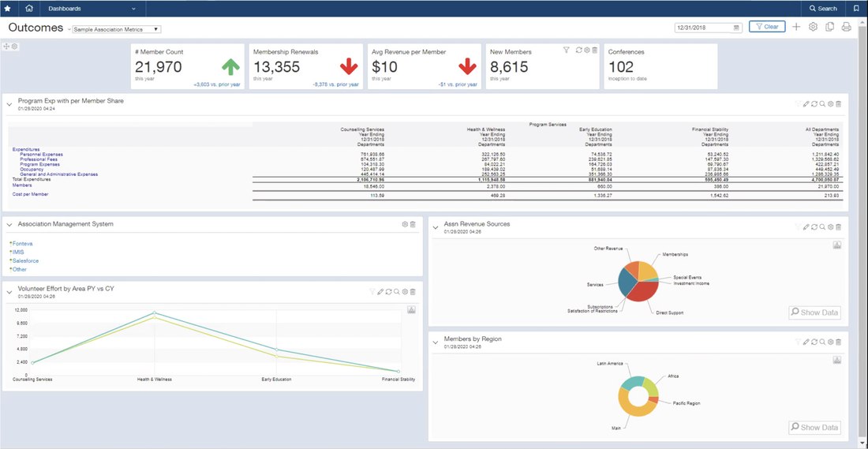Click the Search button in top bar
868x449 pixels.
[x=822, y=9]
